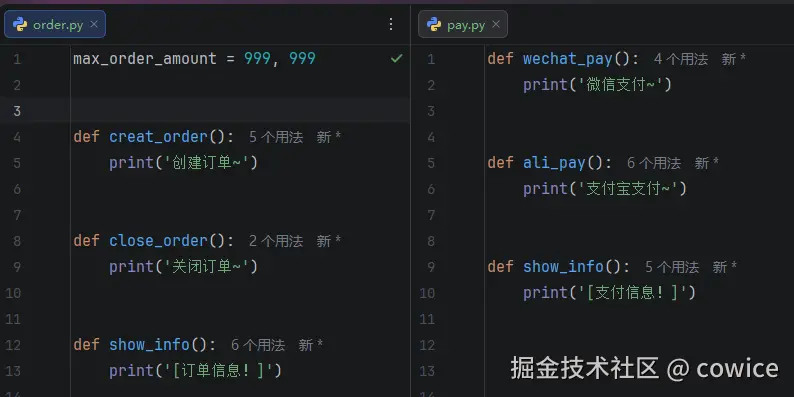Click the '微信支付~' string literal
This screenshot has height=397, width=794.
[621, 85]
